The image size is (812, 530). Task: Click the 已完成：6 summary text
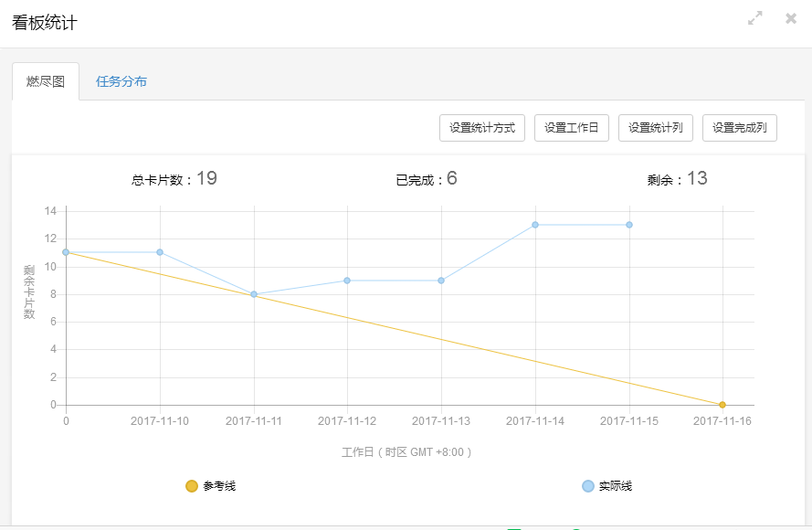pyautogui.click(x=427, y=179)
